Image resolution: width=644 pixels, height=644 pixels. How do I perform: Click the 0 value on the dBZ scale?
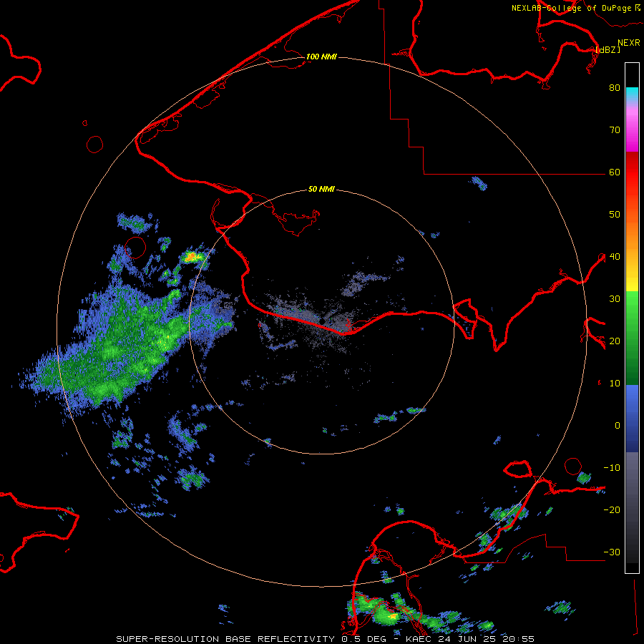coord(618,426)
